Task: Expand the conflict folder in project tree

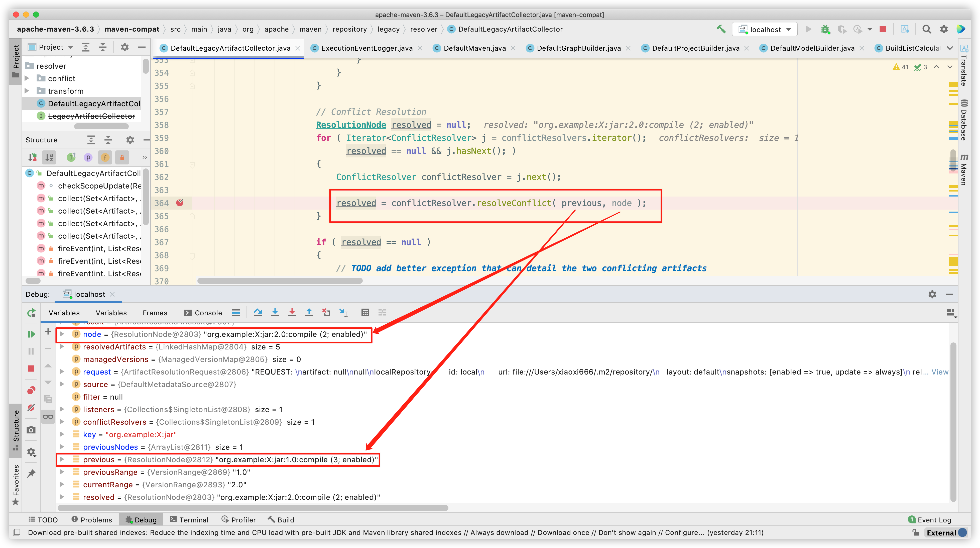Action: (27, 78)
